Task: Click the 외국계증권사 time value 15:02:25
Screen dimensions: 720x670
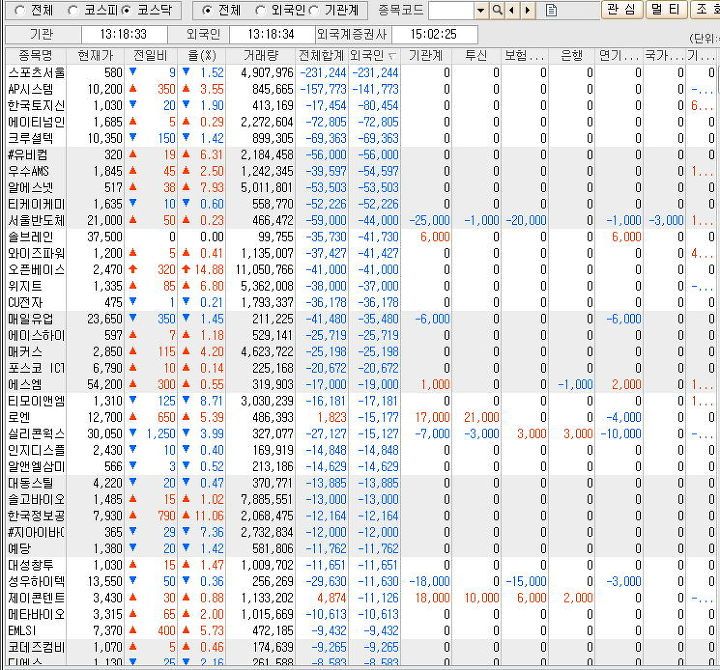Action: point(434,34)
